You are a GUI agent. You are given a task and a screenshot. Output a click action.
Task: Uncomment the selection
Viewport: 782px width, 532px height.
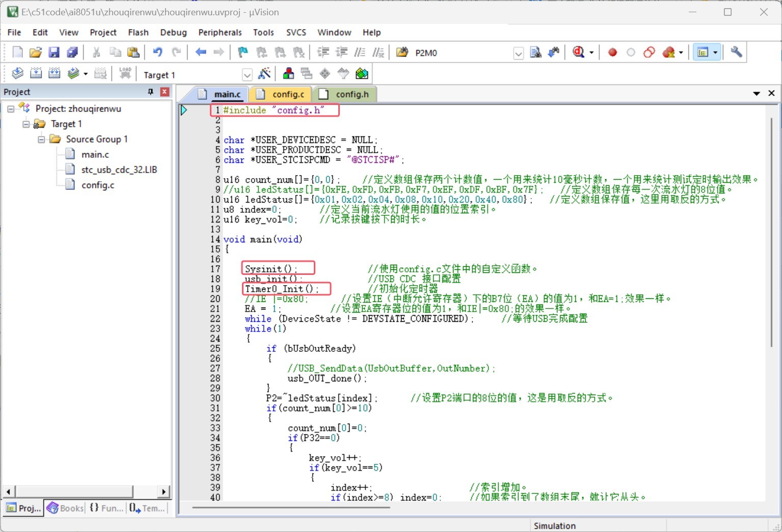[378, 52]
